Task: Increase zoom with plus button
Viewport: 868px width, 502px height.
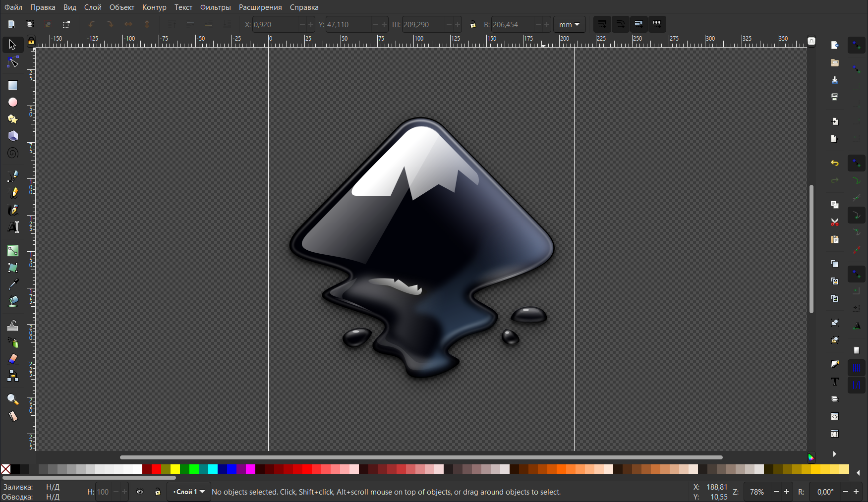Action: pos(787,492)
